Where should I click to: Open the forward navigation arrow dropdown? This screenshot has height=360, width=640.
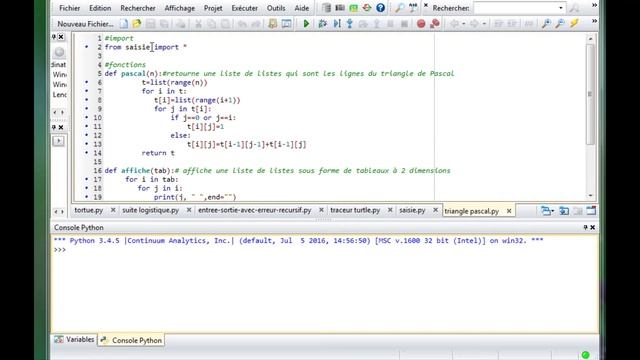tap(484, 24)
